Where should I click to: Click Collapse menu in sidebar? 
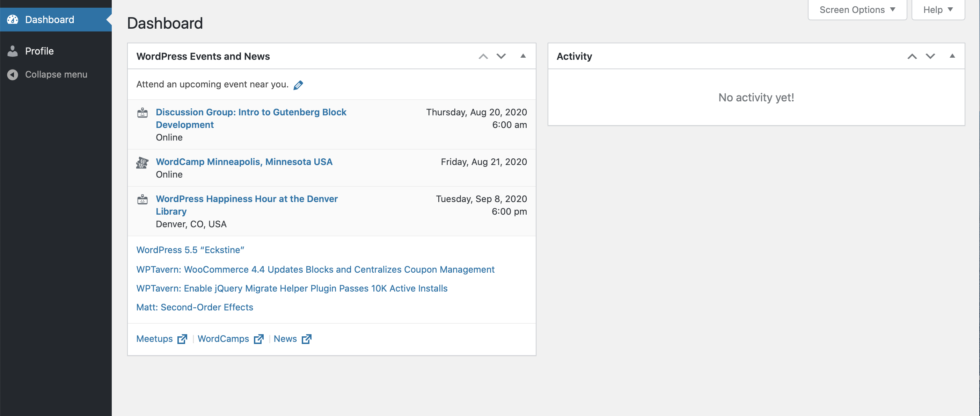pyautogui.click(x=56, y=74)
